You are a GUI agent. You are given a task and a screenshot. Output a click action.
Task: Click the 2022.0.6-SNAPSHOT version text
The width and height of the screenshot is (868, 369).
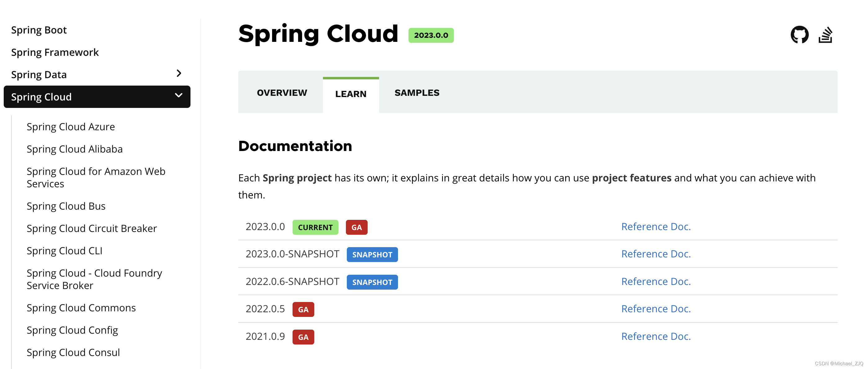pyautogui.click(x=292, y=282)
